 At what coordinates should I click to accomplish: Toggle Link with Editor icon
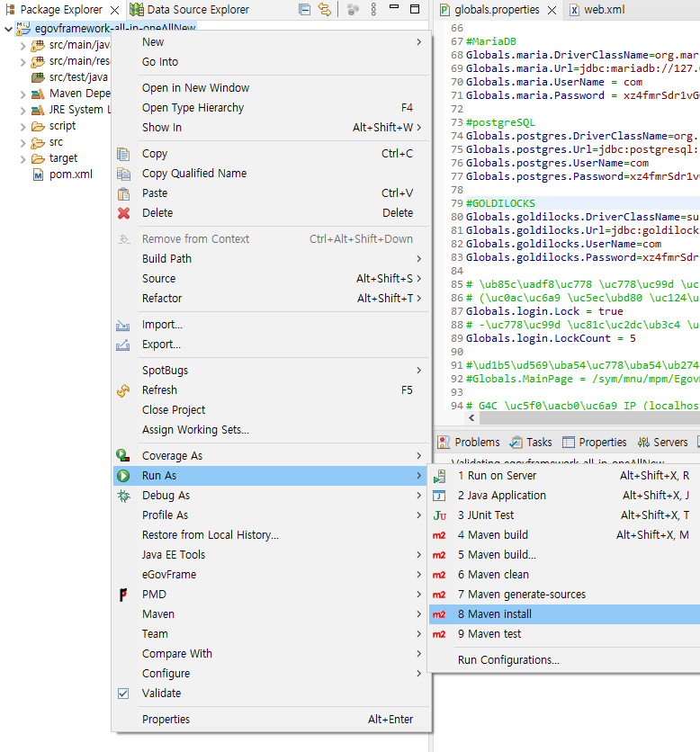324,9
